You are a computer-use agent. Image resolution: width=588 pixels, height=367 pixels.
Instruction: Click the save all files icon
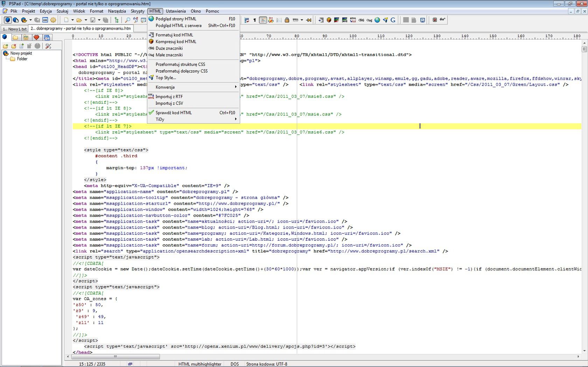pos(106,20)
